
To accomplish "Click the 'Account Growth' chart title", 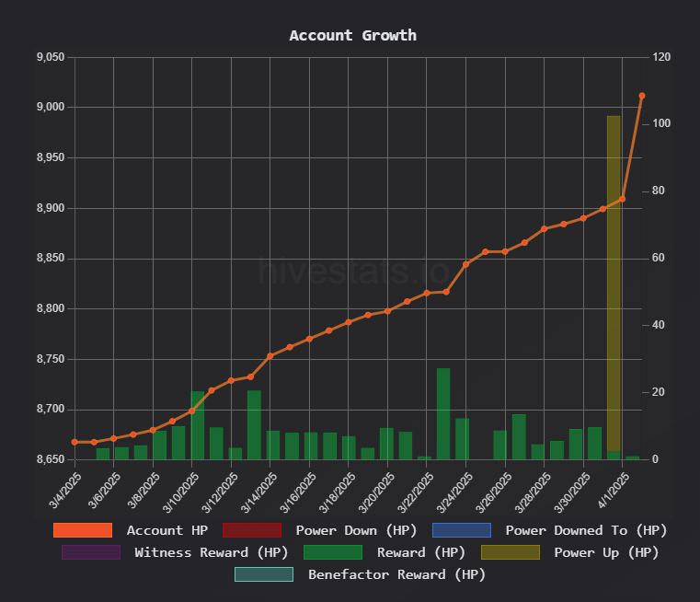I will (x=352, y=35).
